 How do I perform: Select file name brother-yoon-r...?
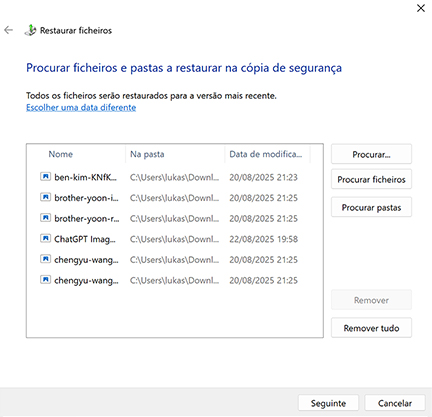pos(87,218)
